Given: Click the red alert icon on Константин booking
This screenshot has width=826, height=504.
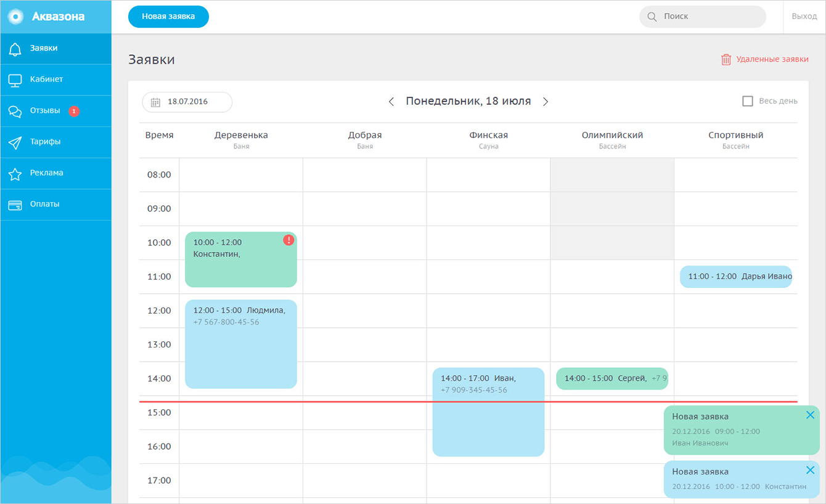Looking at the screenshot, I should pos(288,240).
